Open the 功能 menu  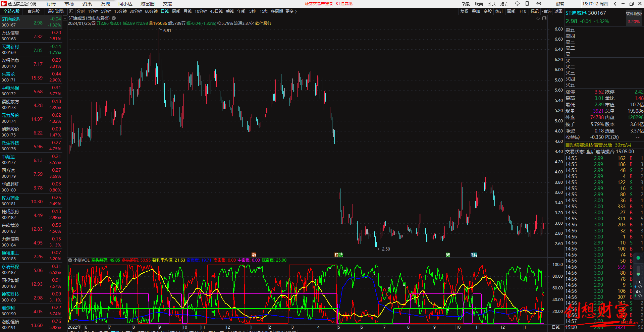[x=466, y=4]
